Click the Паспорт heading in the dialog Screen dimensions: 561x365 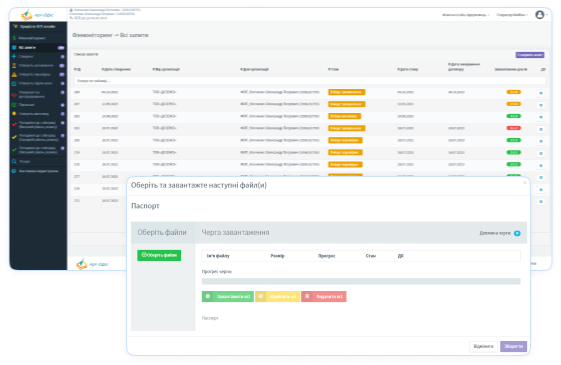pos(145,206)
